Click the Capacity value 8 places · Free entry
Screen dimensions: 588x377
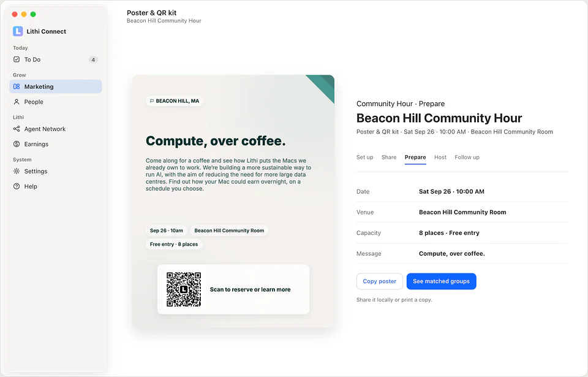449,233
